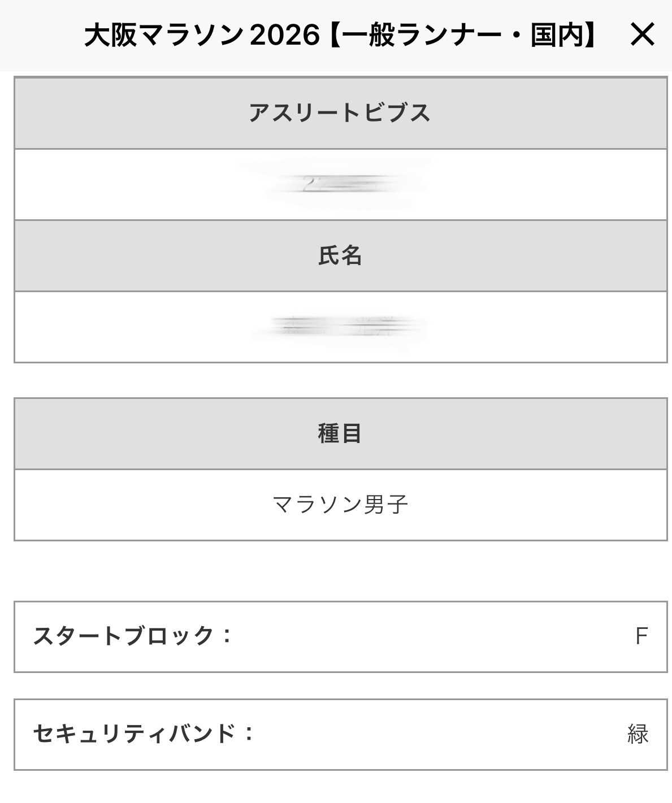Image resolution: width=672 pixels, height=803 pixels.
Task: Click the スタートブロック label
Action: click(124, 636)
